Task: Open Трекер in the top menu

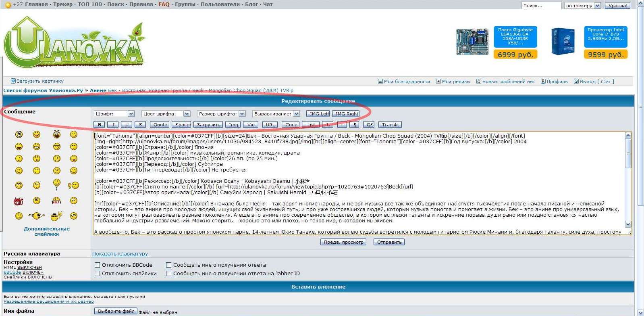Action: pos(63,4)
